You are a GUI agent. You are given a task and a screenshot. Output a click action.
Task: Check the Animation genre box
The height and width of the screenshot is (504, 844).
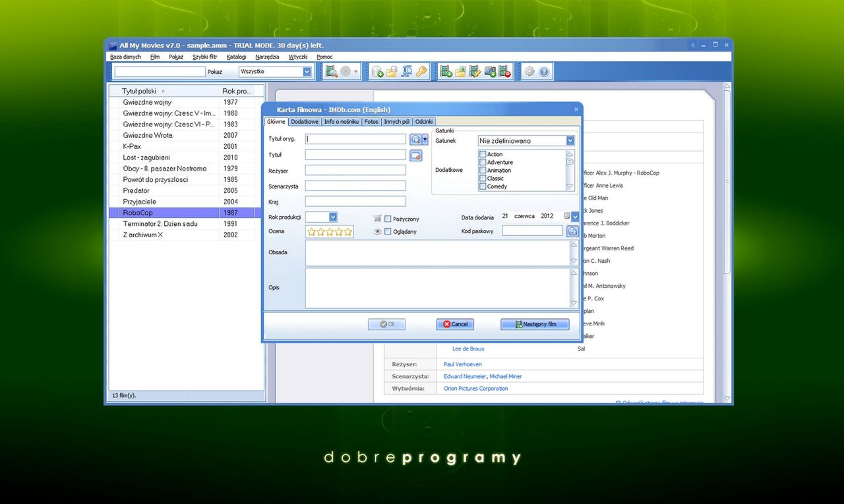coord(483,170)
